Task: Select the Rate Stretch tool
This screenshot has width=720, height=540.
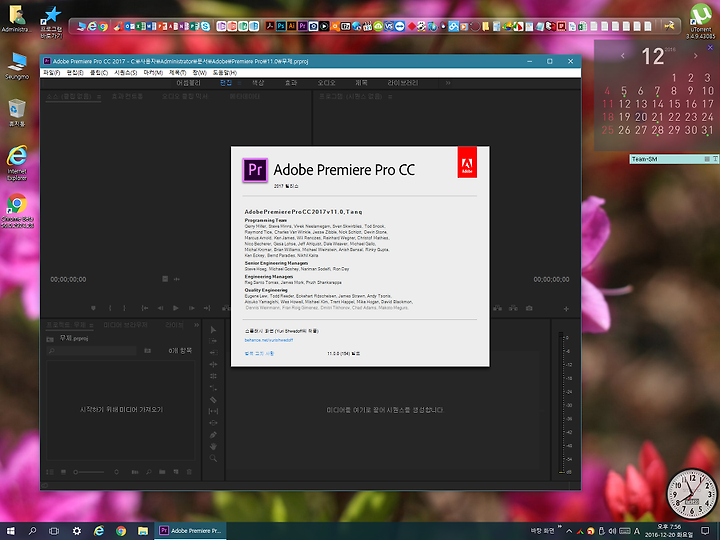Action: tap(213, 388)
